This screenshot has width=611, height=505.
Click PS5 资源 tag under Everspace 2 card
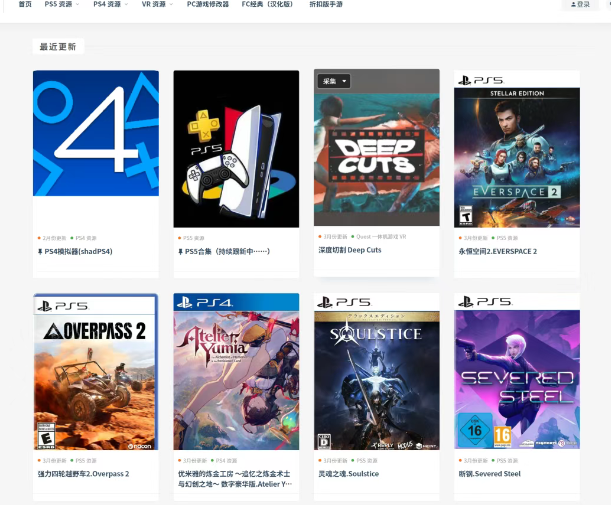coord(505,238)
